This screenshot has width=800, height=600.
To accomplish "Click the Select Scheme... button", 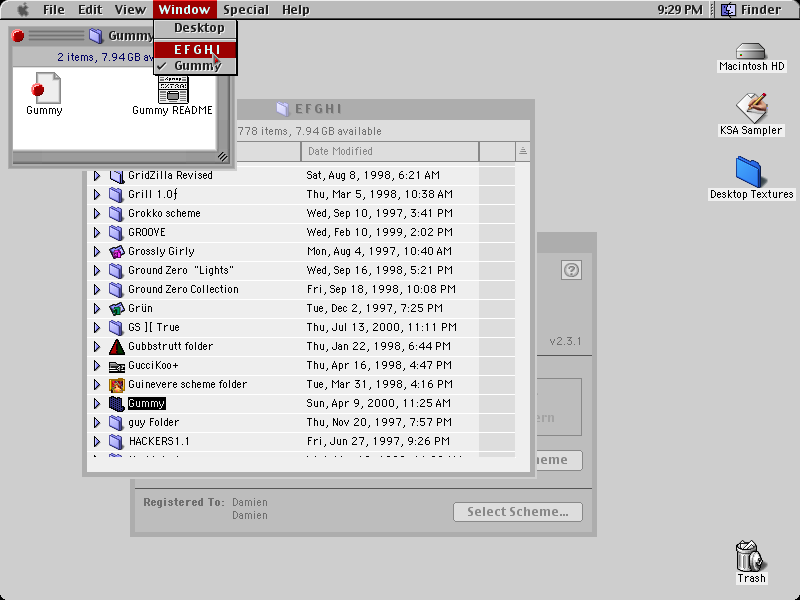I will (518, 512).
